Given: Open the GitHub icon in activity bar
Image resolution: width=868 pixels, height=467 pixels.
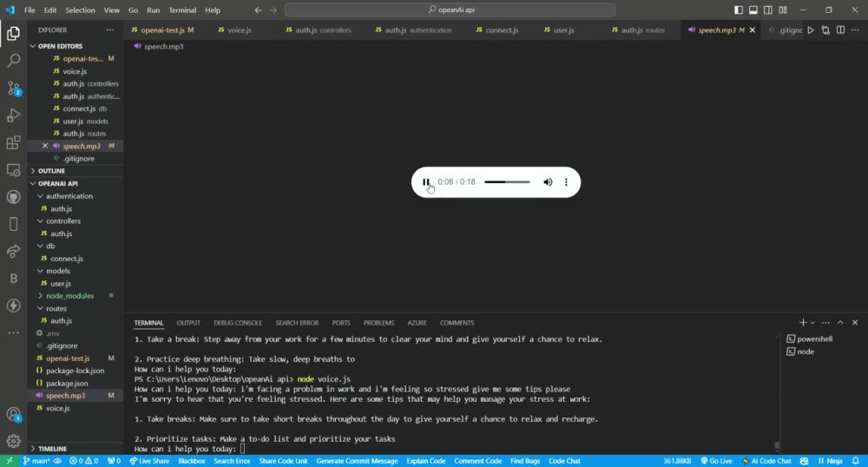Looking at the screenshot, I should coord(13,197).
